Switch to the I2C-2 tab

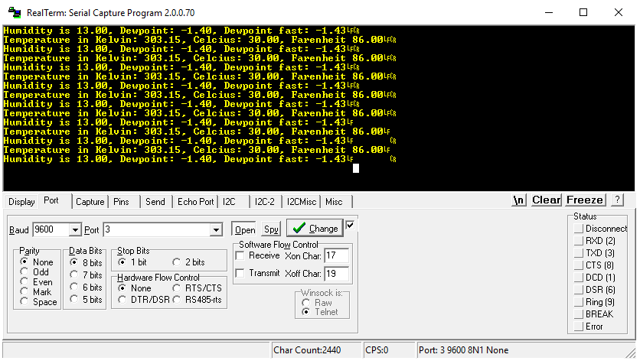pyautogui.click(x=264, y=202)
